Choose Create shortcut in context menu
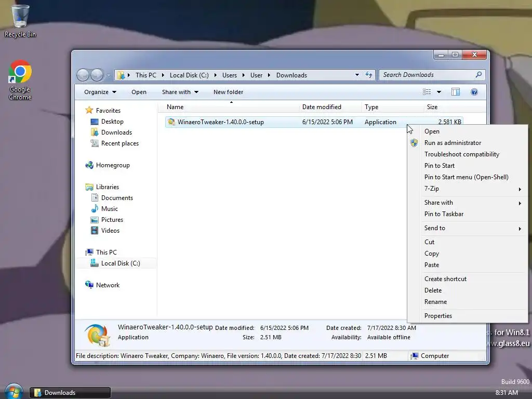 coord(468,279)
